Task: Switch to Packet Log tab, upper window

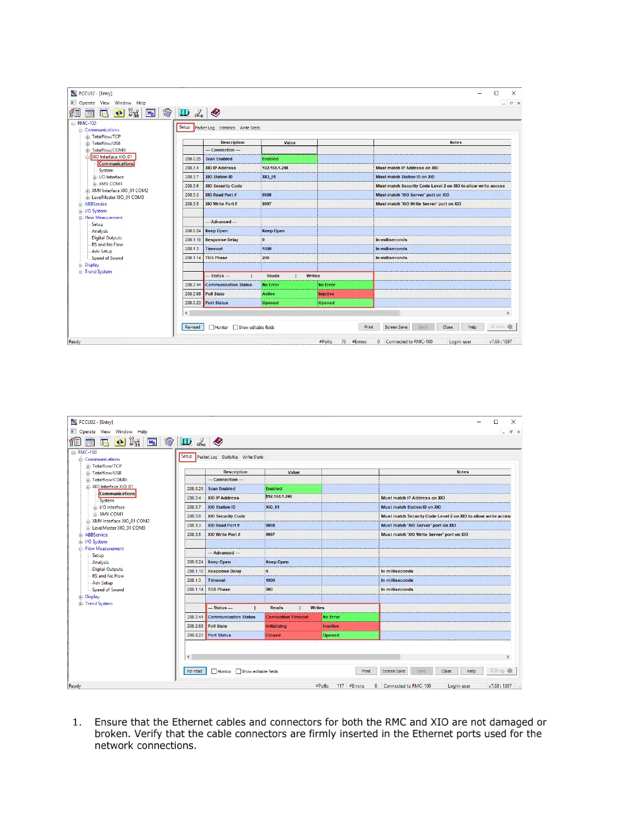Action: pyautogui.click(x=205, y=128)
